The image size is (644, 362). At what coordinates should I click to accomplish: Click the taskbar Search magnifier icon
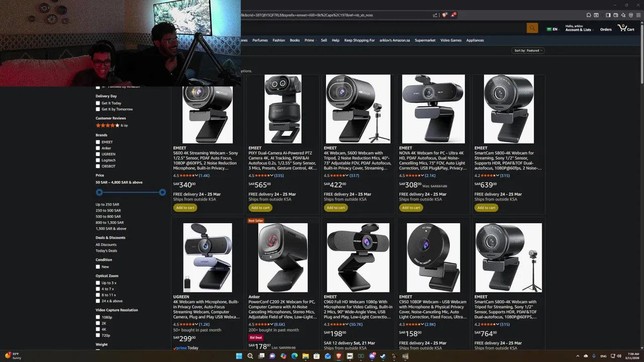click(x=250, y=356)
